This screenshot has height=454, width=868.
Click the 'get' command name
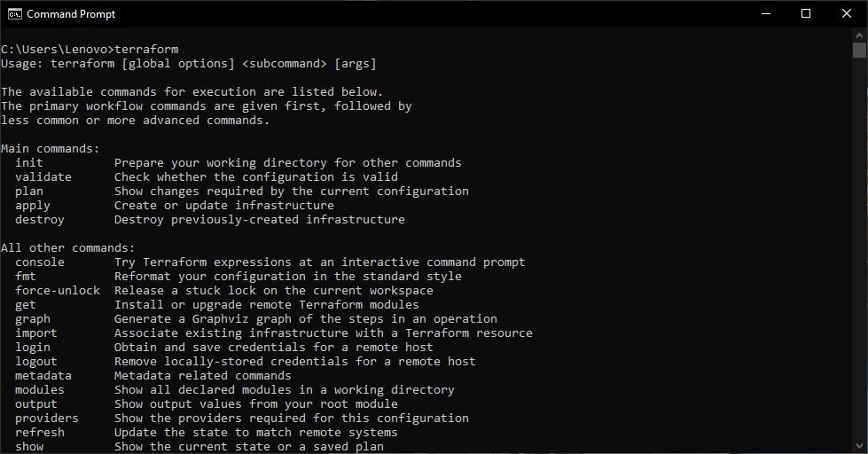[x=26, y=305]
